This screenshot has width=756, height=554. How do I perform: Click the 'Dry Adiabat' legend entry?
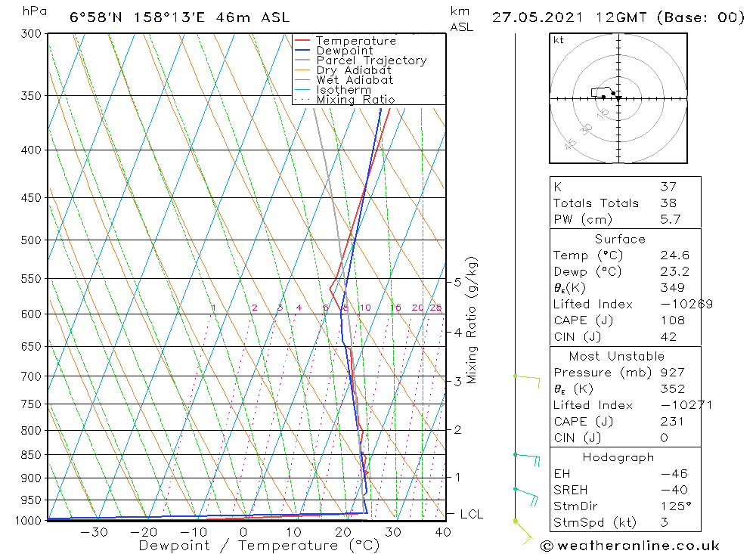coord(354,70)
